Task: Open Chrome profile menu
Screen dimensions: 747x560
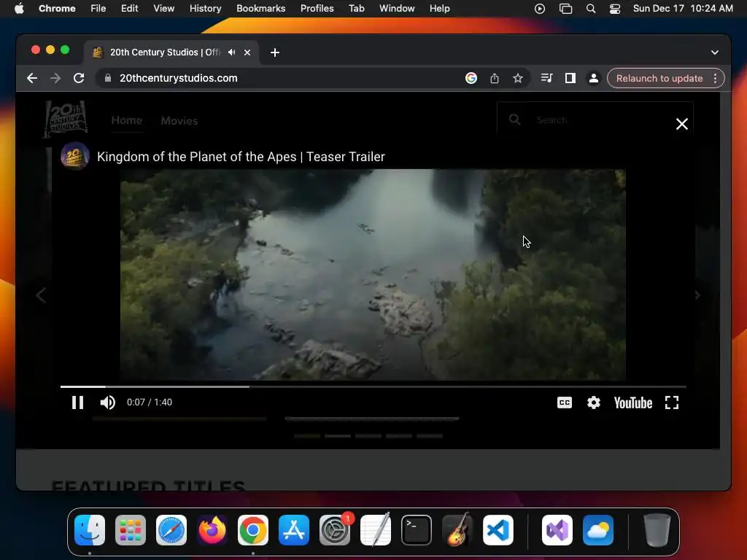Action: (x=594, y=78)
